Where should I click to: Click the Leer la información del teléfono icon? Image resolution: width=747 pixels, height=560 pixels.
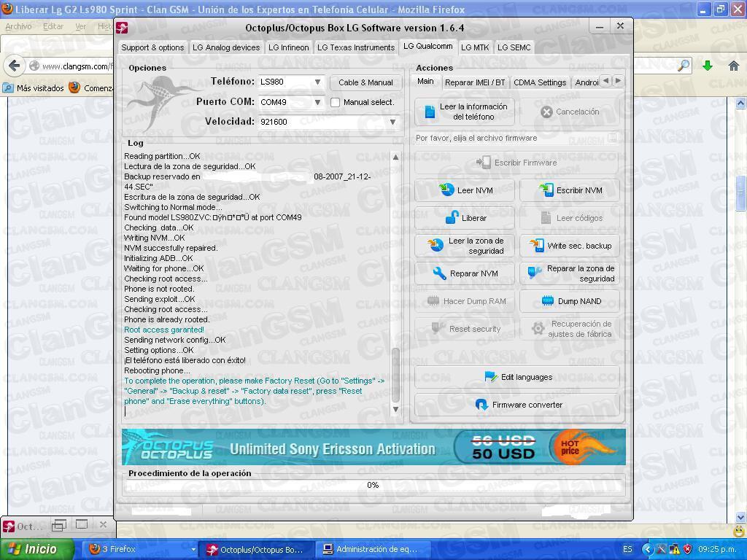[430, 112]
